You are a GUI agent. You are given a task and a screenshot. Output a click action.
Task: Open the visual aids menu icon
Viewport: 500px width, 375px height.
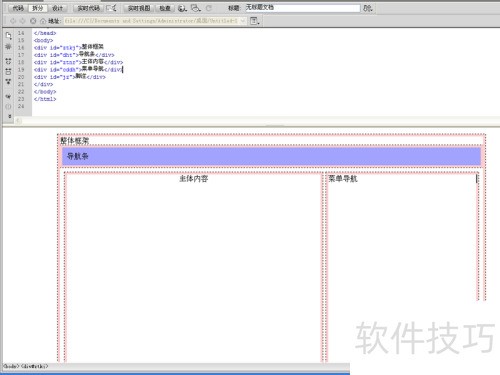(x=196, y=8)
